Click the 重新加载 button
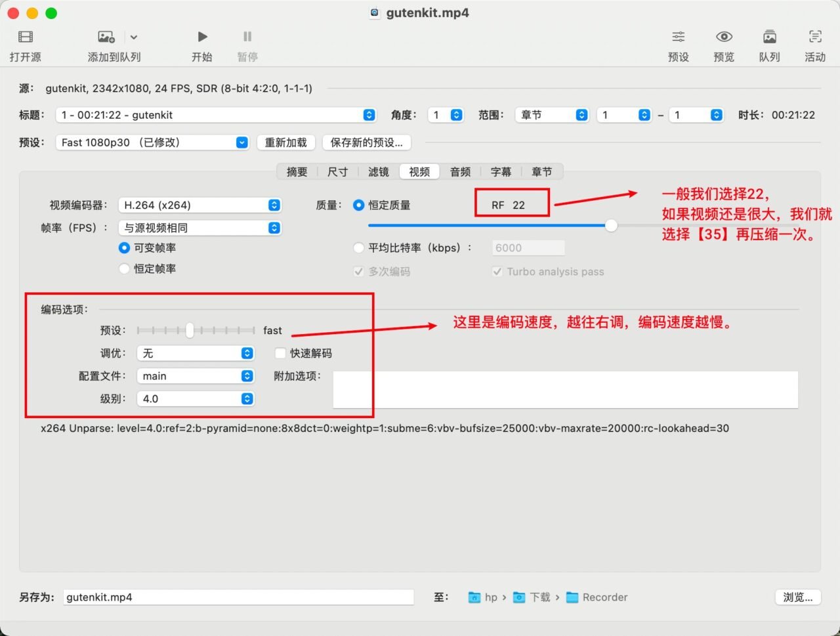 [x=285, y=142]
